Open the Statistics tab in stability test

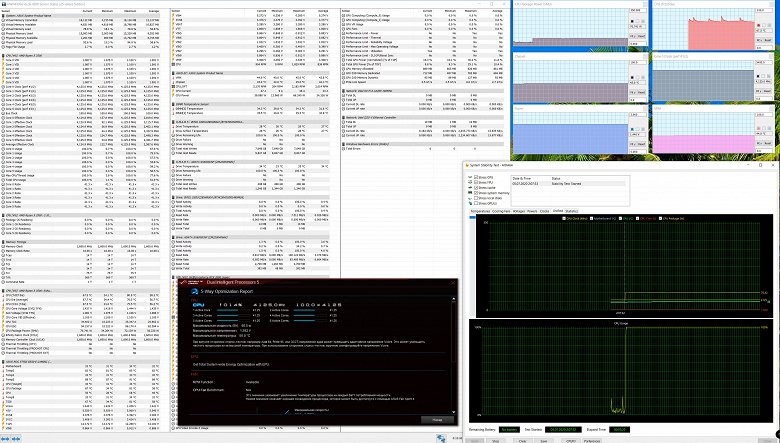(x=570, y=212)
